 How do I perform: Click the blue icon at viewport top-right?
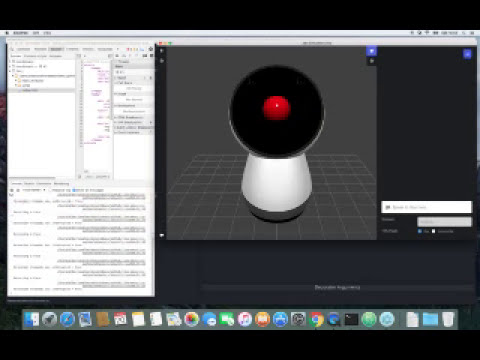(x=372, y=51)
